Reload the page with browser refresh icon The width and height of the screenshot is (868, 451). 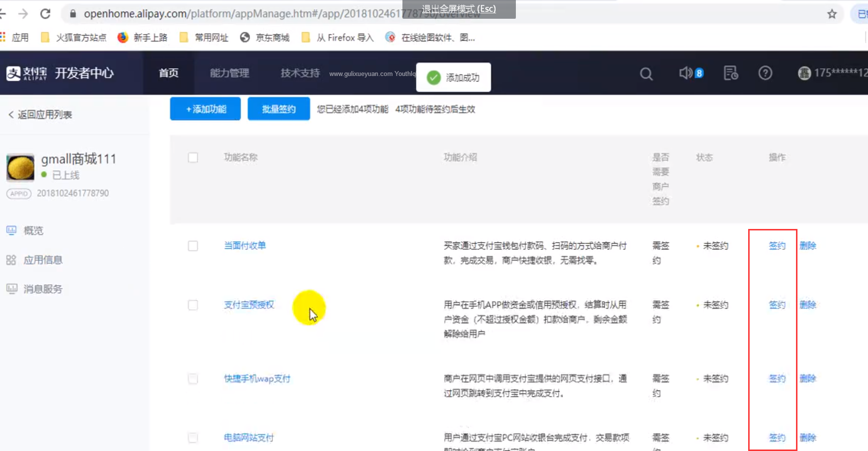[45, 14]
